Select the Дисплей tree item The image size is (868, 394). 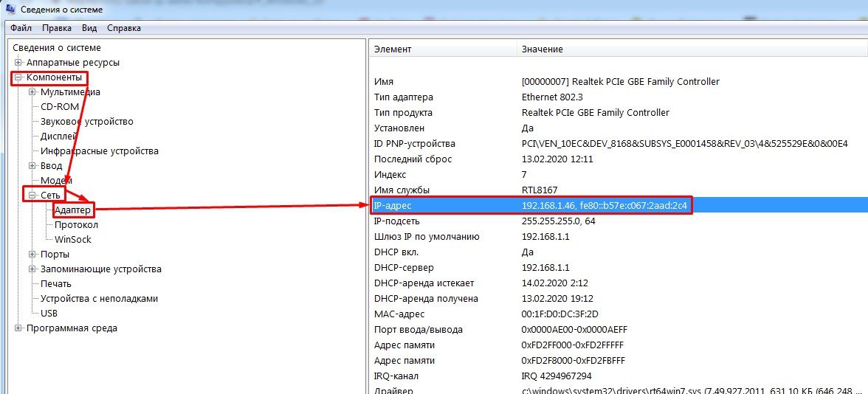tap(59, 136)
